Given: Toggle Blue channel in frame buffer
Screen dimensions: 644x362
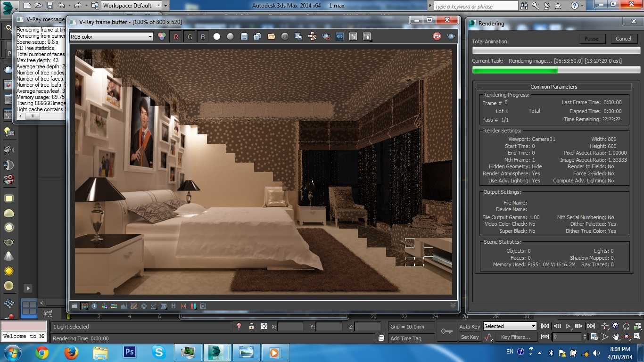Looking at the screenshot, I should [203, 36].
